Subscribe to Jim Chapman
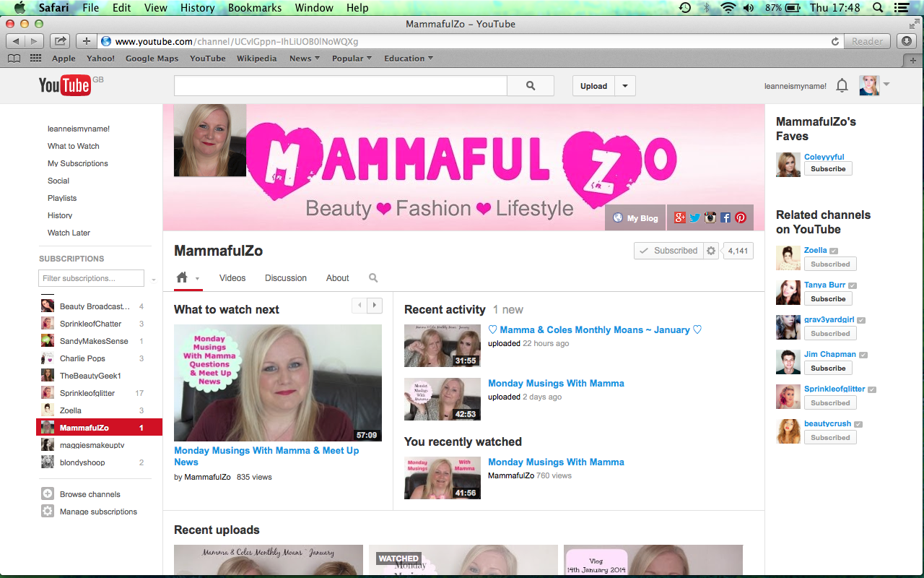Viewport: 924px width, 578px height. coord(828,368)
